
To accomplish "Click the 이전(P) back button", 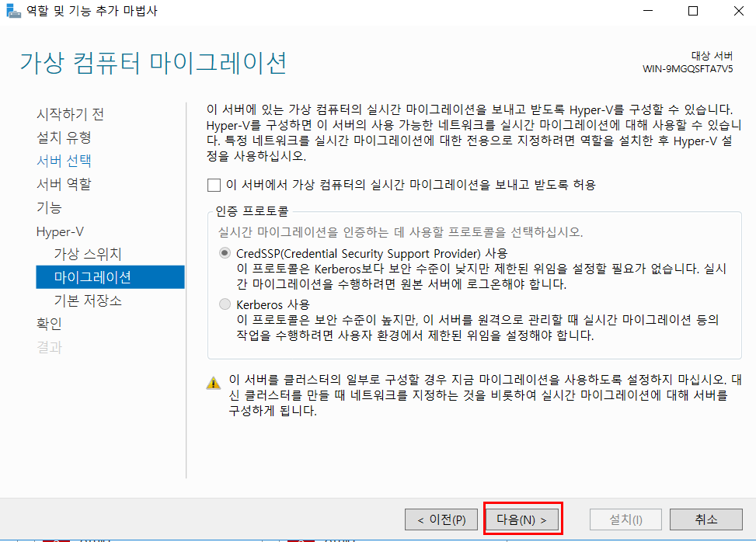I will point(441,519).
